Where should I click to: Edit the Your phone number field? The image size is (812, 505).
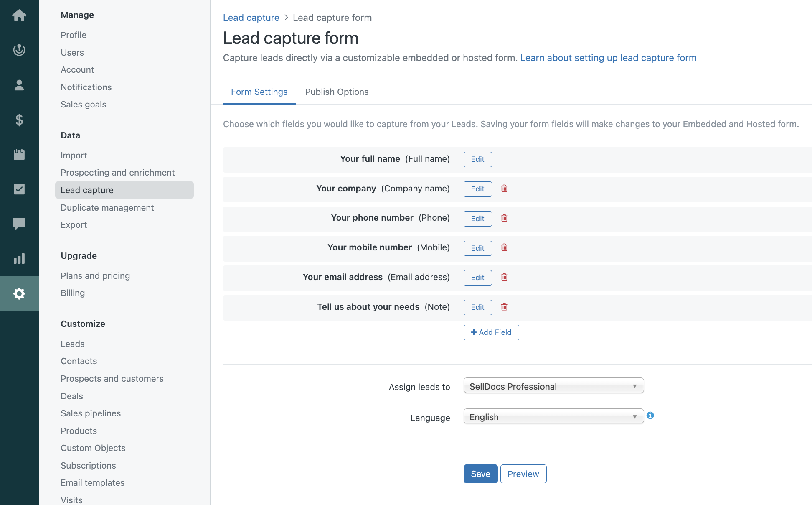click(x=477, y=219)
